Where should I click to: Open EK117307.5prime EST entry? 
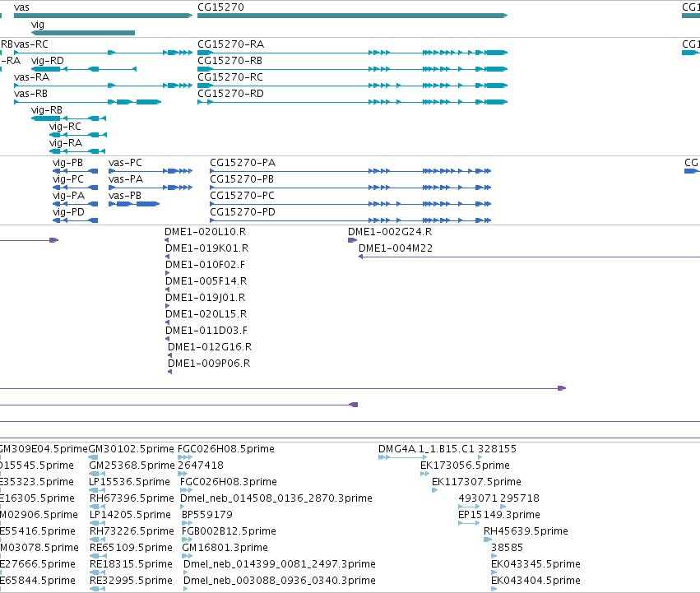477,482
